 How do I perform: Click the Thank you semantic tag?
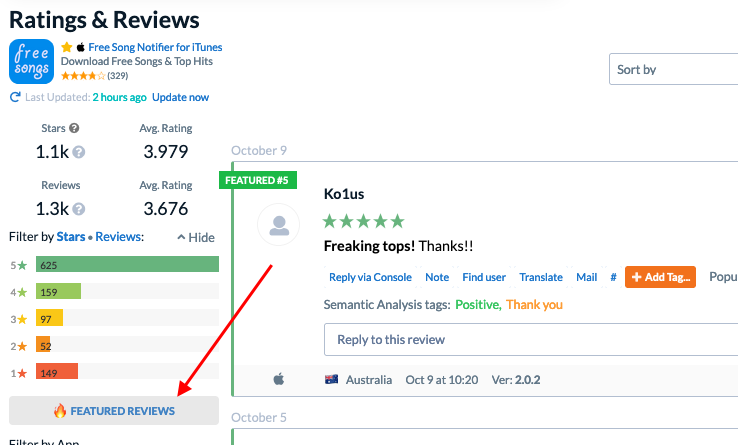tap(534, 305)
